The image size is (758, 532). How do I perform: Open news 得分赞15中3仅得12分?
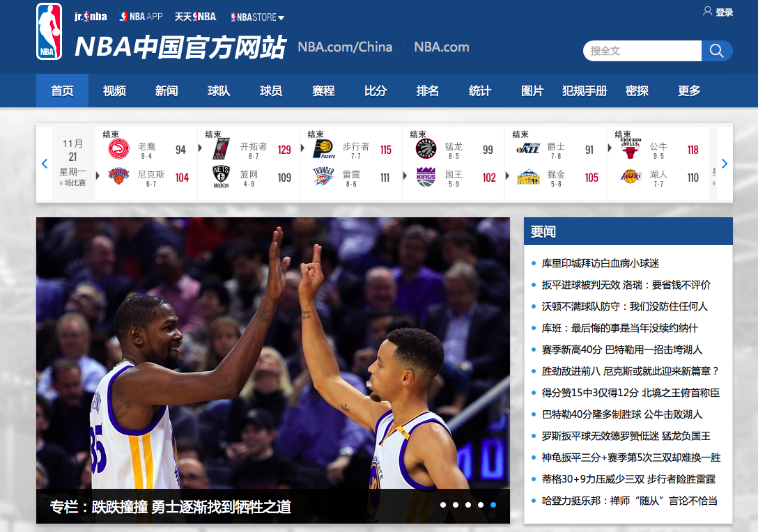[631, 393]
